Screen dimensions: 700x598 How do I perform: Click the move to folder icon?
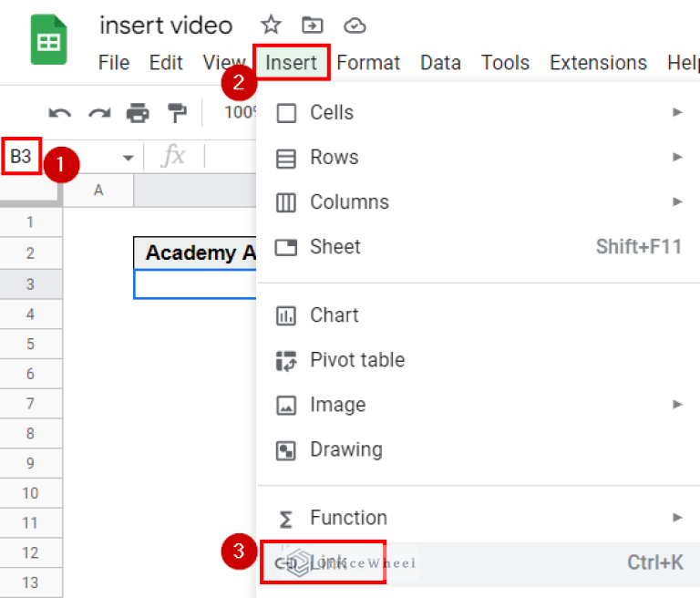[x=312, y=25]
